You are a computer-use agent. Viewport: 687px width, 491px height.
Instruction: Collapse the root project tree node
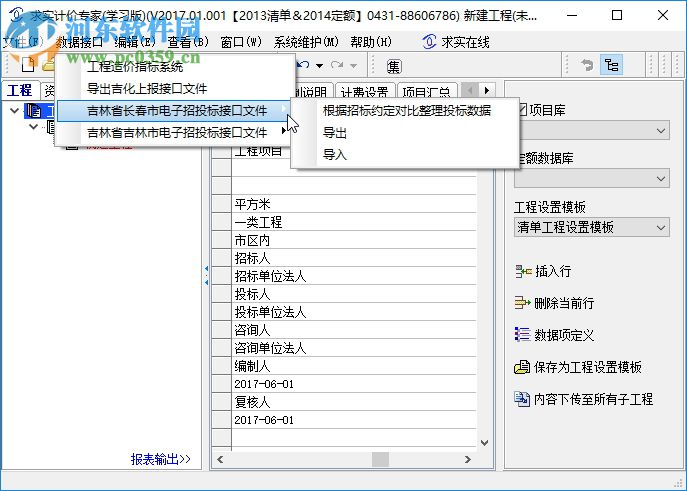14,110
